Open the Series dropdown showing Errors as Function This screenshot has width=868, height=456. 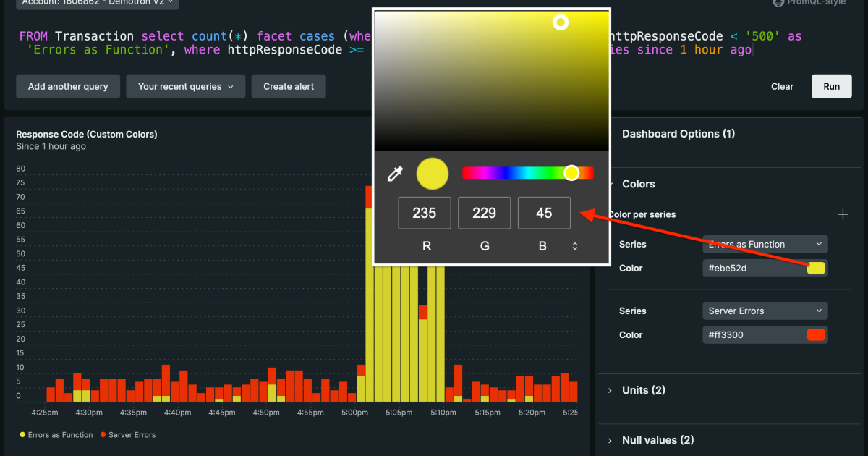click(x=765, y=244)
